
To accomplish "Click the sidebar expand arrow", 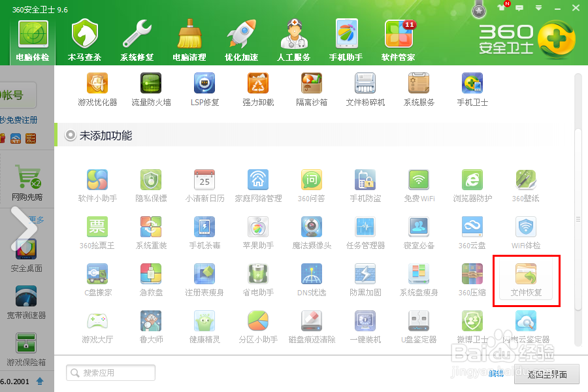I will (24, 229).
